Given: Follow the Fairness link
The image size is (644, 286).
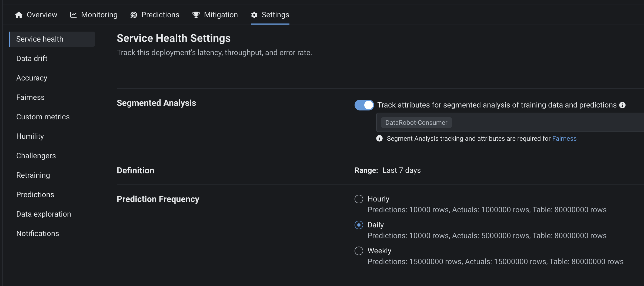Looking at the screenshot, I should [x=564, y=139].
